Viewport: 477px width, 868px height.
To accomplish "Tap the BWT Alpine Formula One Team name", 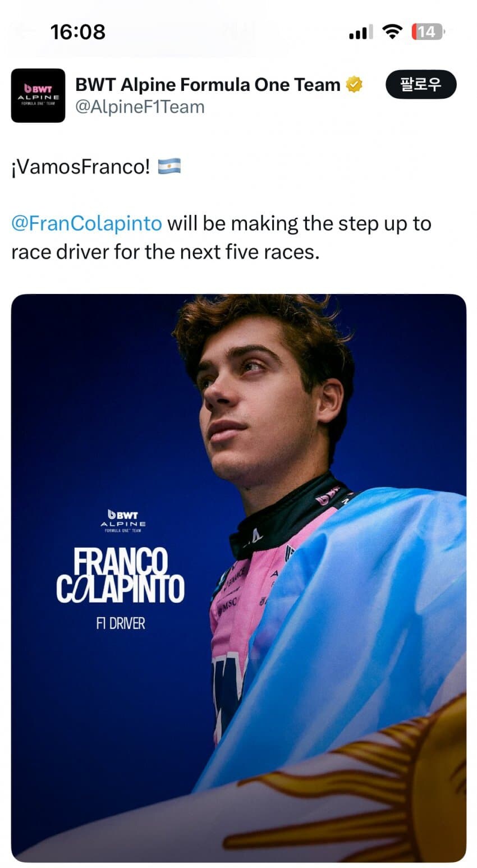I will pos(208,85).
